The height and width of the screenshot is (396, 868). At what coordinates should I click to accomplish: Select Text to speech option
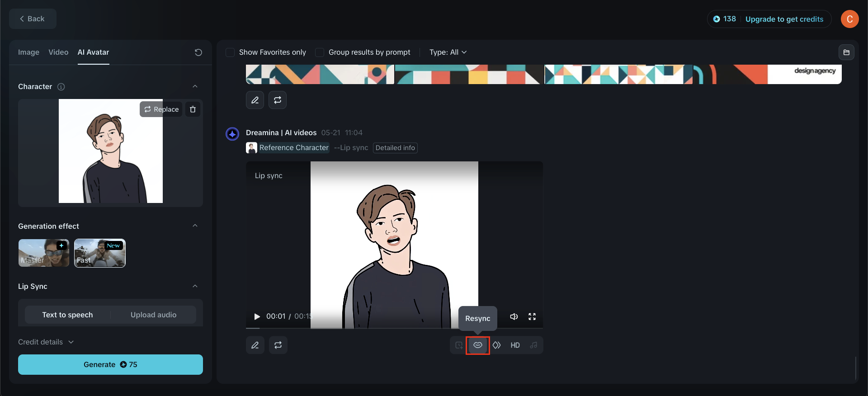click(x=67, y=315)
